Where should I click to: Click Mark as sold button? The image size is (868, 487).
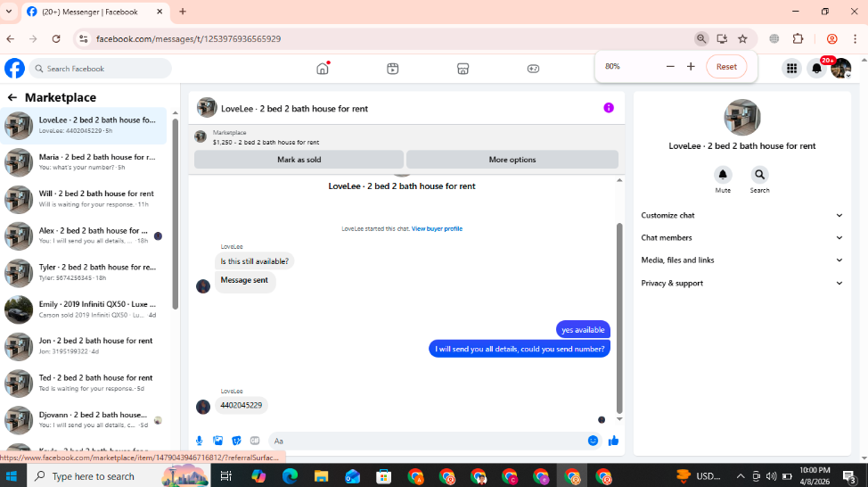(x=299, y=160)
